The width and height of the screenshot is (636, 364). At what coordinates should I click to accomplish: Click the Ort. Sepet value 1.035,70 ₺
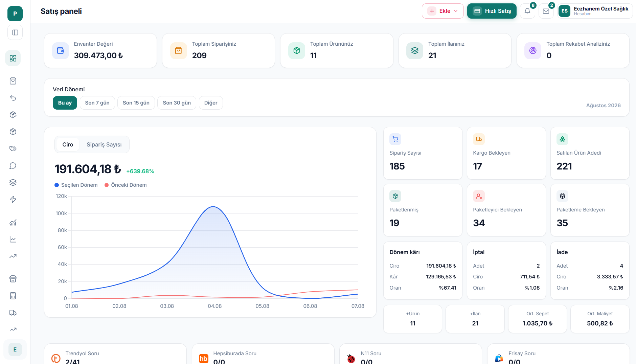pos(538,323)
